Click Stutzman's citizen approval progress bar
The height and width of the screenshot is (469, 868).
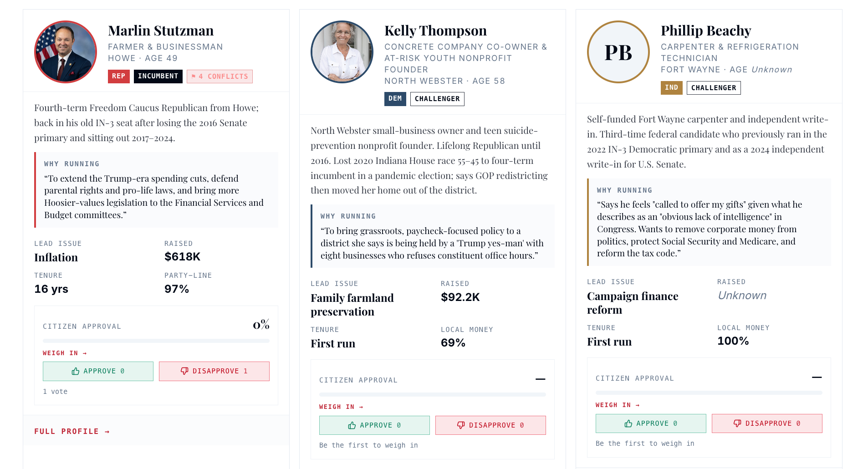[x=156, y=341]
